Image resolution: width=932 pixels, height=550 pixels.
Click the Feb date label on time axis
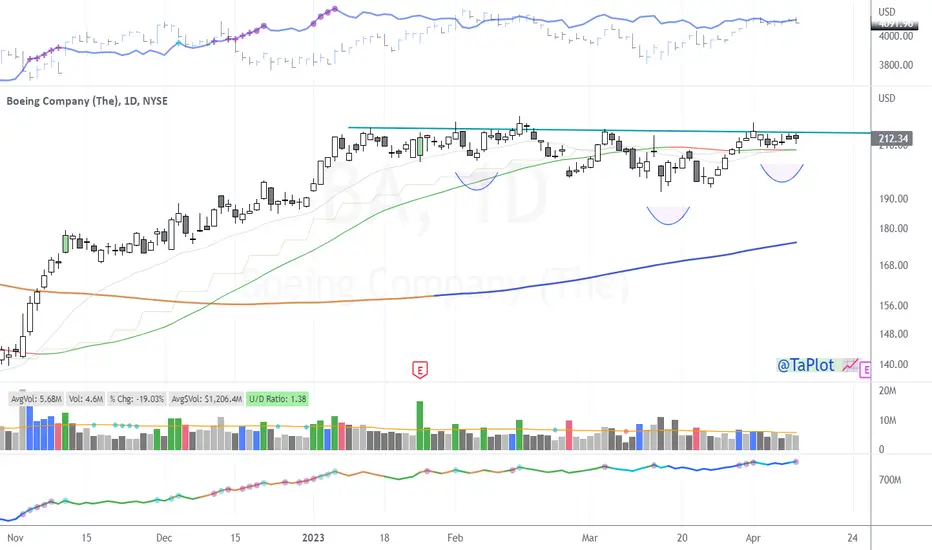click(x=455, y=538)
